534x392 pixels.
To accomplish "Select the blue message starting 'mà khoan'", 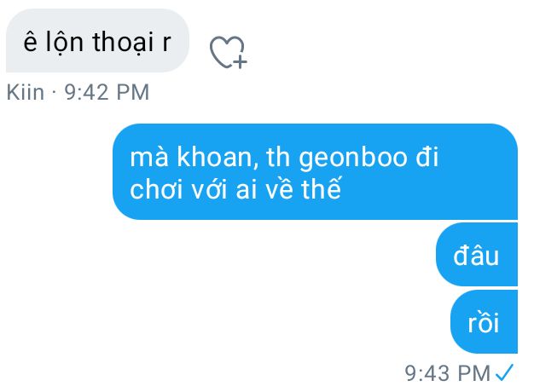I will click(x=315, y=172).
